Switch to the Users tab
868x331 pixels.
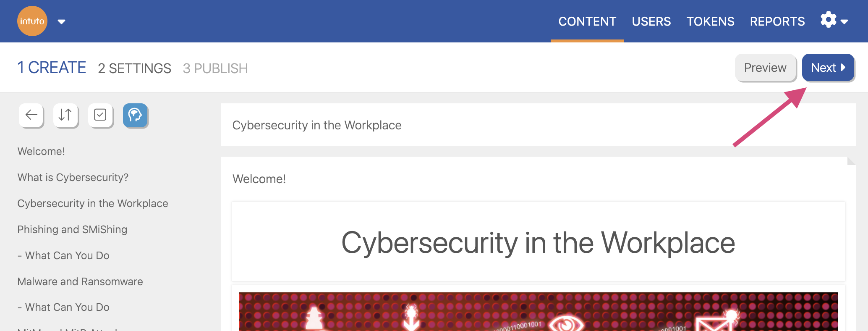coord(651,21)
